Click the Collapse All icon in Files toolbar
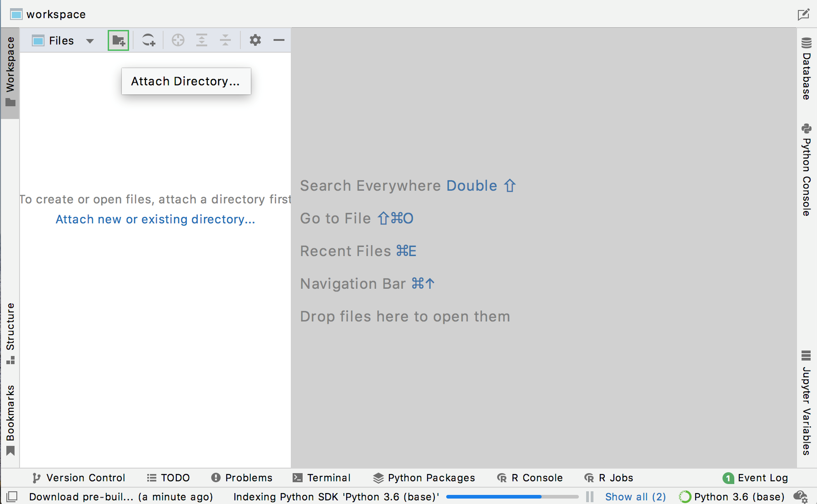This screenshot has height=504, width=817. 225,40
